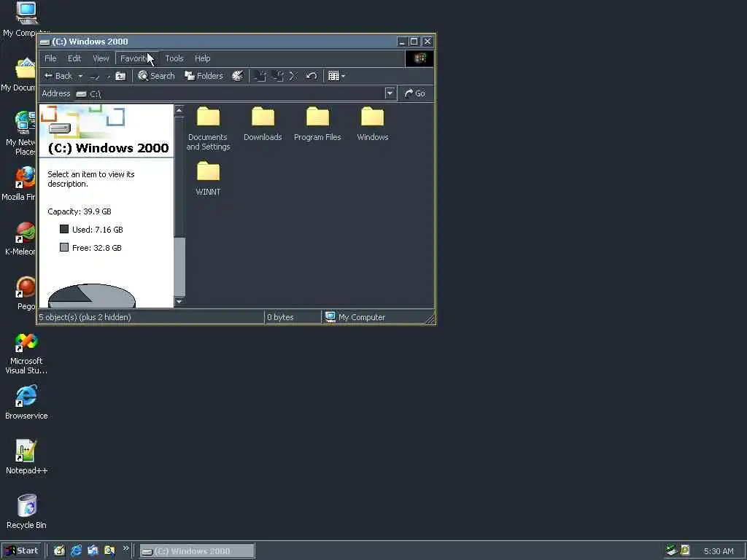
Task: Click the Free space color legend square
Action: [64, 248]
